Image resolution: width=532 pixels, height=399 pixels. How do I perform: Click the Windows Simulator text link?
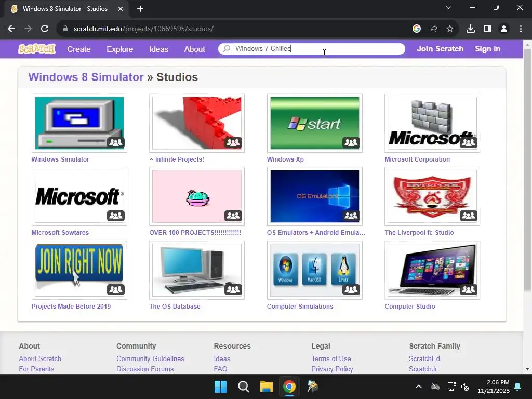click(x=60, y=159)
